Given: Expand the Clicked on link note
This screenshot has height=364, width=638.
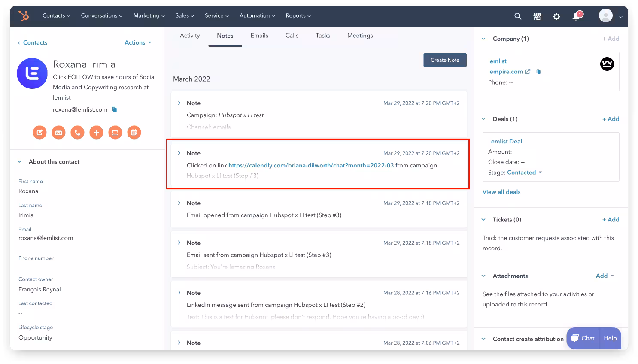Looking at the screenshot, I should (x=179, y=153).
